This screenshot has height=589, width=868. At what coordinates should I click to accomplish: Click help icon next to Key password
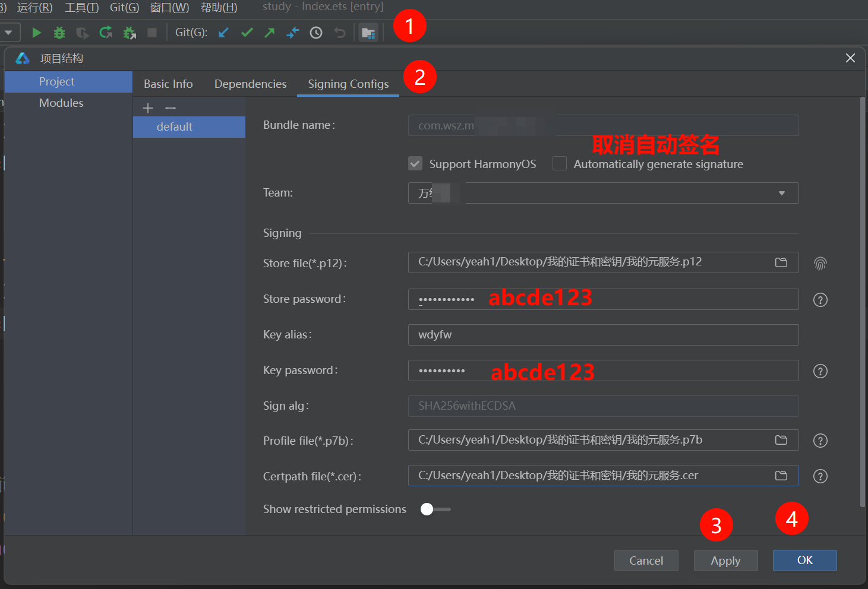point(820,371)
